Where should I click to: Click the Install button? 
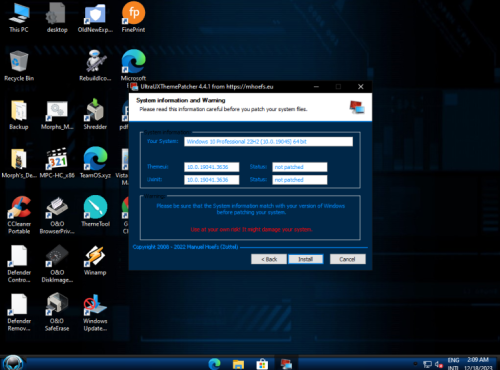306,259
